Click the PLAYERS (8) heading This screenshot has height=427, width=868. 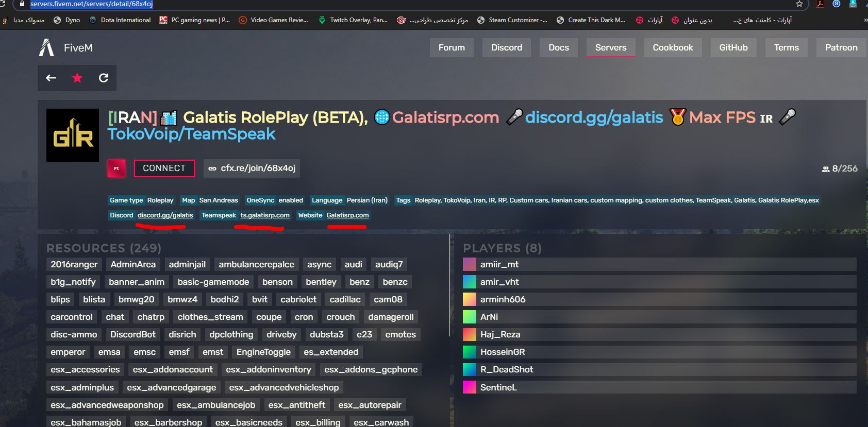502,248
